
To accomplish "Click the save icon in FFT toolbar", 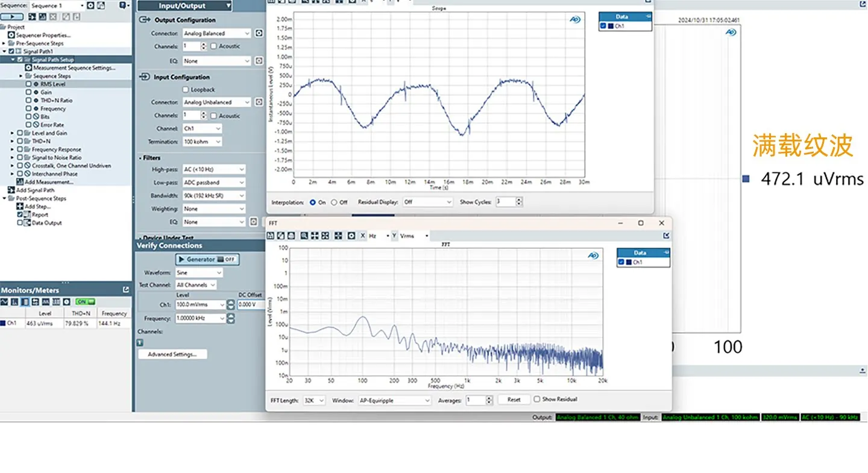I will [x=271, y=236].
